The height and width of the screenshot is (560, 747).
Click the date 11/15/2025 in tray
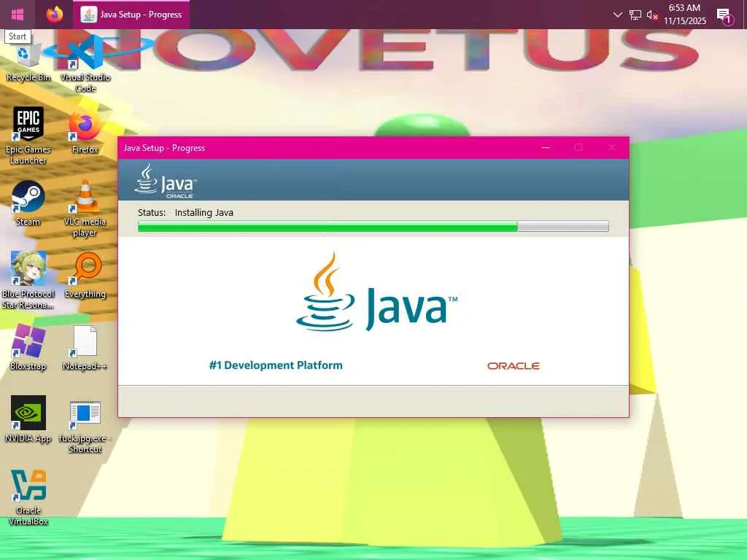click(x=684, y=21)
